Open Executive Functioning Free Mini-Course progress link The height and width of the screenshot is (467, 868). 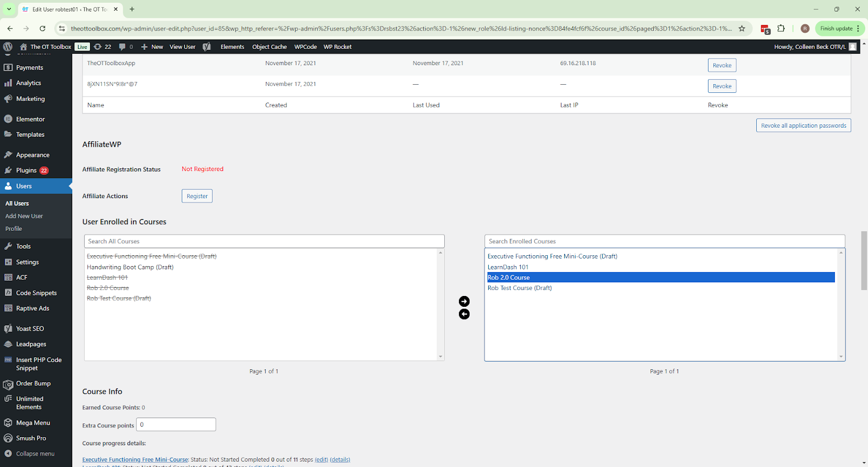(x=135, y=459)
